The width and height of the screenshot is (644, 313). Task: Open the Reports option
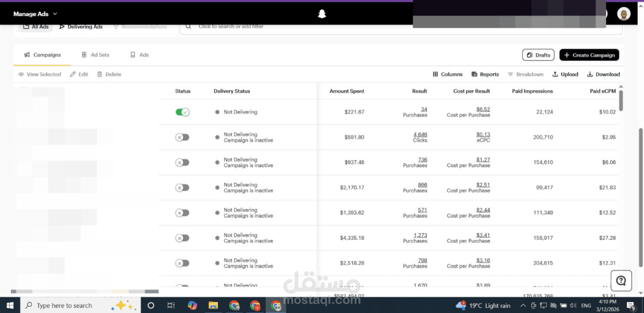point(485,74)
